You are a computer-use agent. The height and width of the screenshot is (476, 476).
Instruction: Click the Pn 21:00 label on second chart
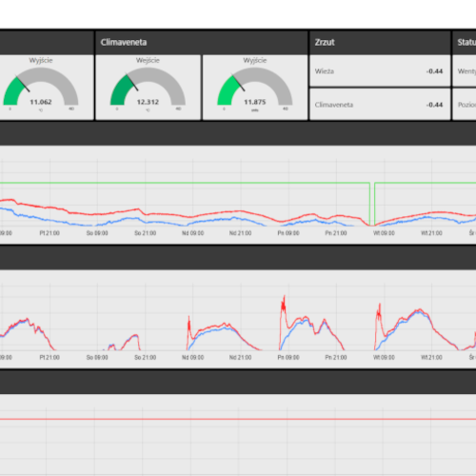(336, 358)
